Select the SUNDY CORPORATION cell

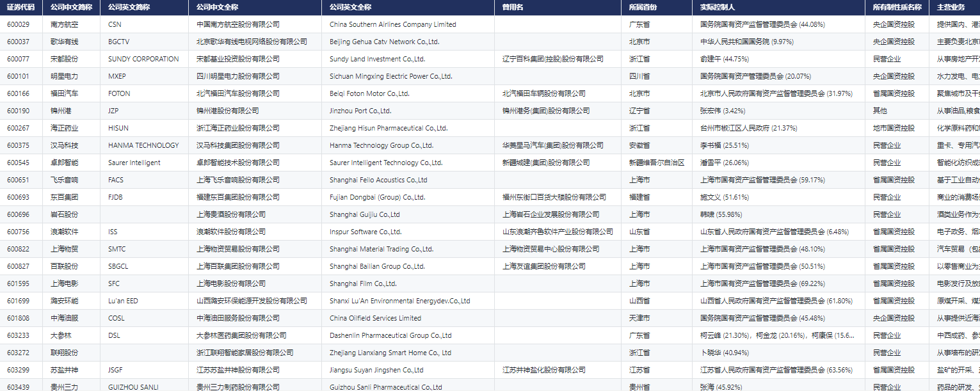click(145, 59)
